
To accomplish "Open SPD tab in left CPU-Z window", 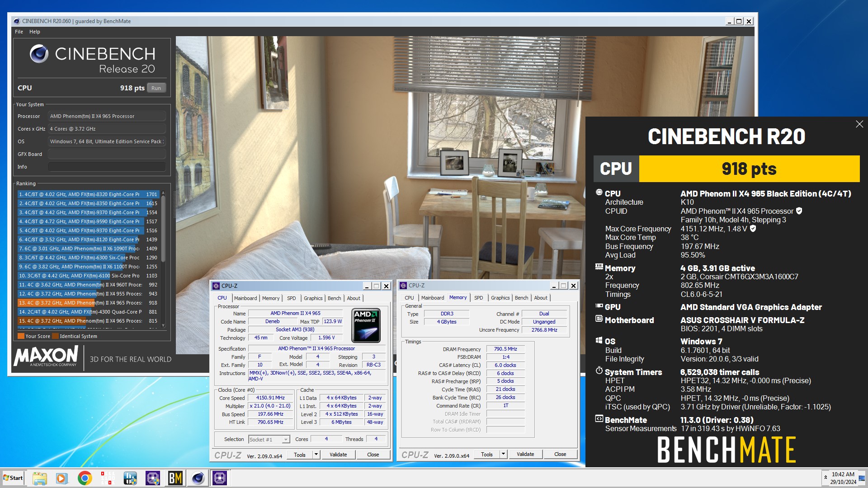I will pos(292,298).
